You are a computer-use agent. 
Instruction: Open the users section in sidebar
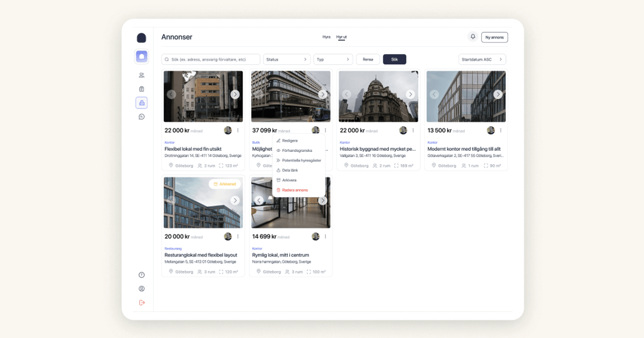click(142, 75)
